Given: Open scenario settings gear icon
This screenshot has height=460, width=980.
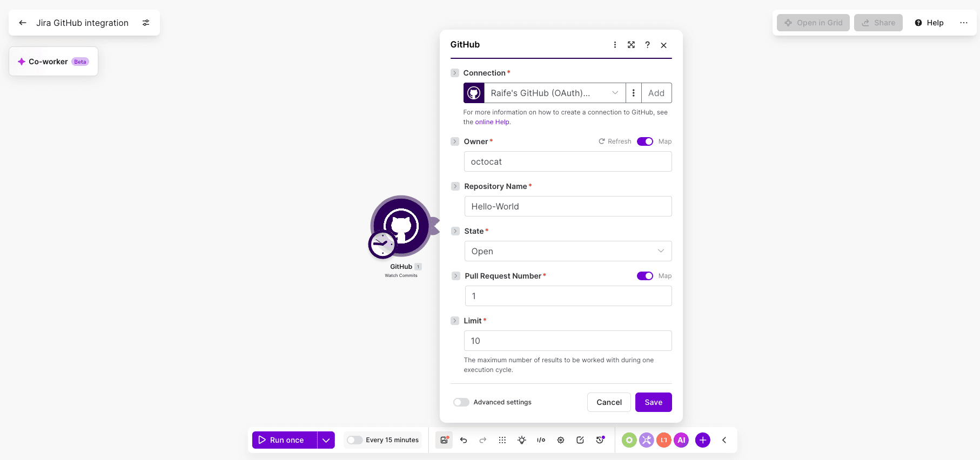Looking at the screenshot, I should pos(561,440).
